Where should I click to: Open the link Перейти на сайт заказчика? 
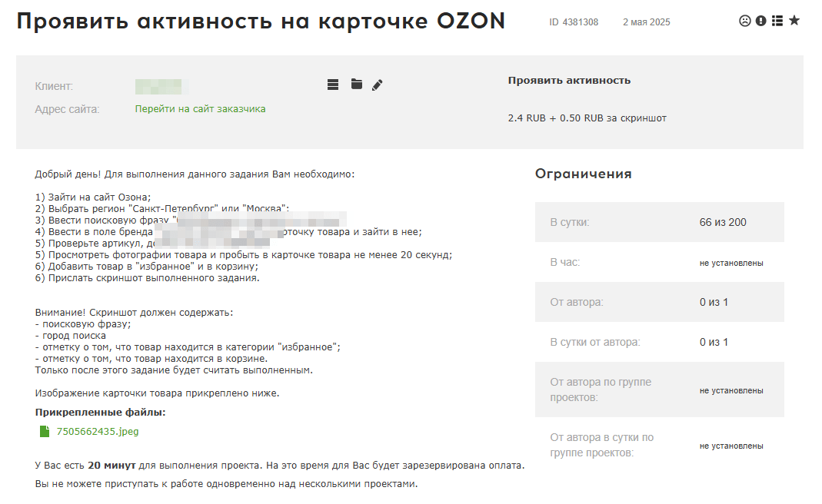pyautogui.click(x=200, y=109)
